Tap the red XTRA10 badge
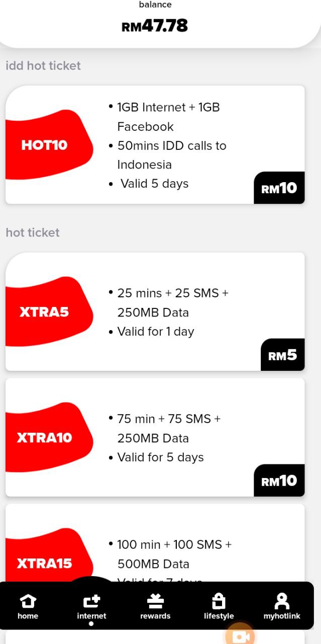 (x=45, y=437)
